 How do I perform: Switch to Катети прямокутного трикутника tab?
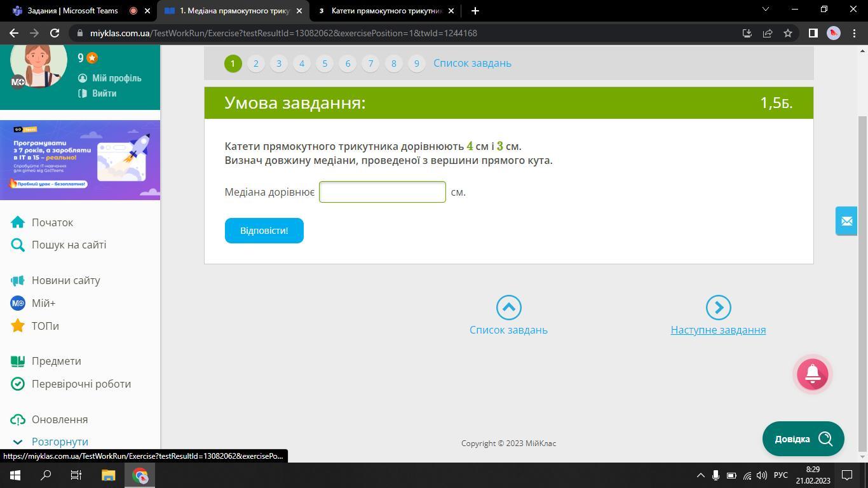point(386,11)
